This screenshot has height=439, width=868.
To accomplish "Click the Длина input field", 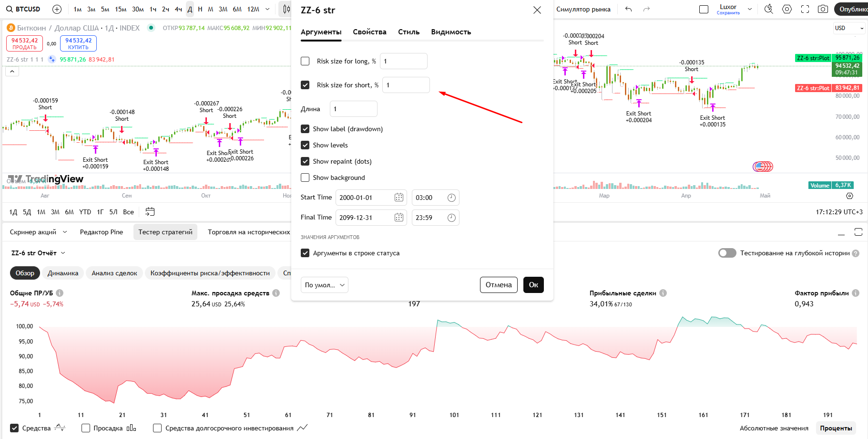I will [x=353, y=109].
